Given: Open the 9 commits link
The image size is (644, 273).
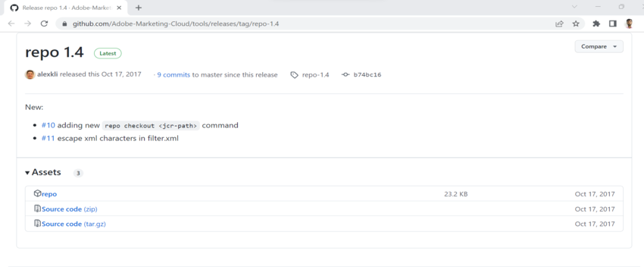Looking at the screenshot, I should point(174,75).
